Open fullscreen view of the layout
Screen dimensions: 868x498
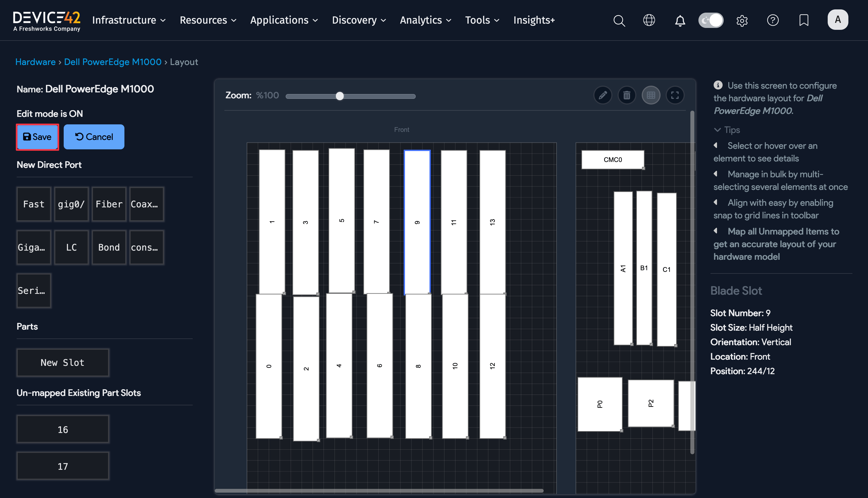click(675, 95)
